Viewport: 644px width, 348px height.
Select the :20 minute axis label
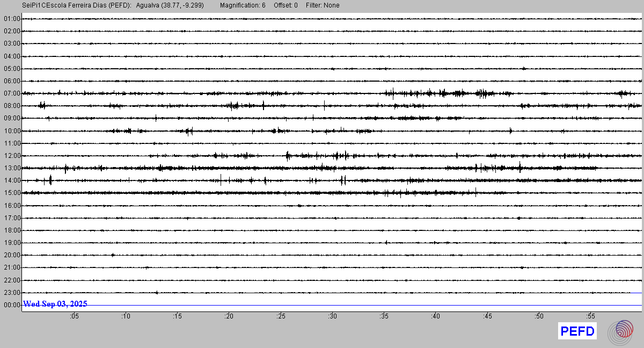229,317
